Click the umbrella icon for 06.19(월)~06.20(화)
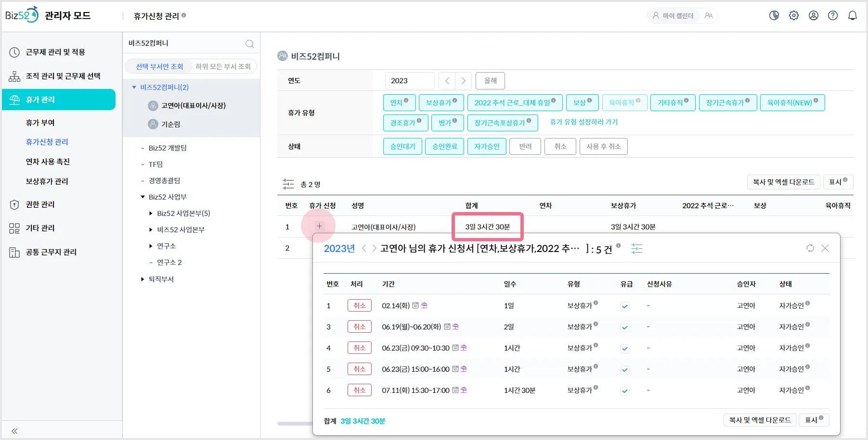Image resolution: width=868 pixels, height=440 pixels. tap(455, 327)
